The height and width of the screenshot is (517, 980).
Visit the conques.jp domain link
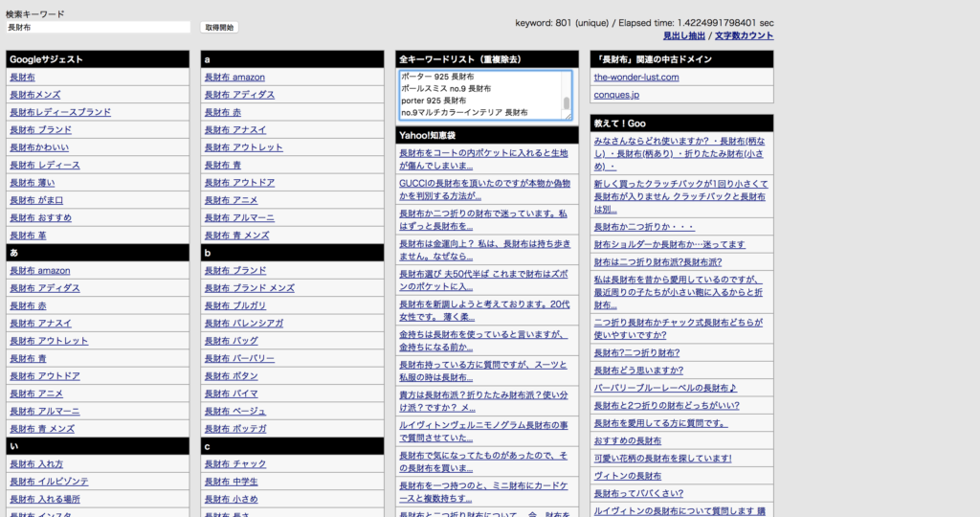tap(616, 95)
